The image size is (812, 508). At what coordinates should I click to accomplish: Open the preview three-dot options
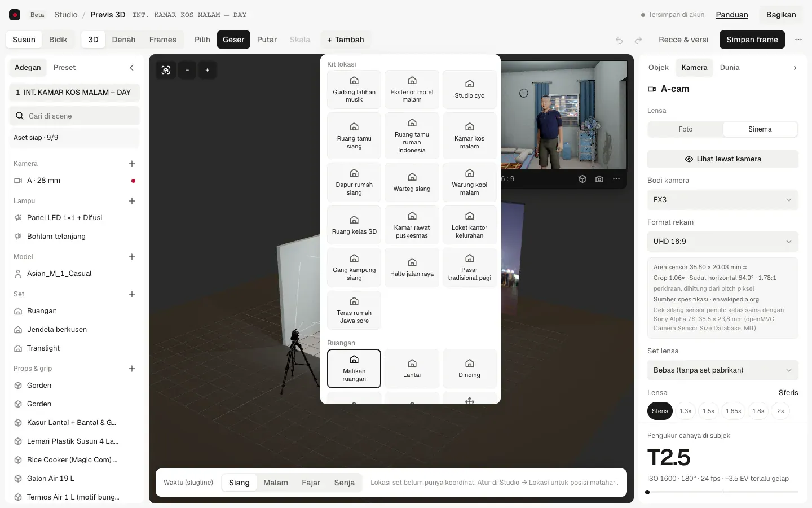pos(616,179)
